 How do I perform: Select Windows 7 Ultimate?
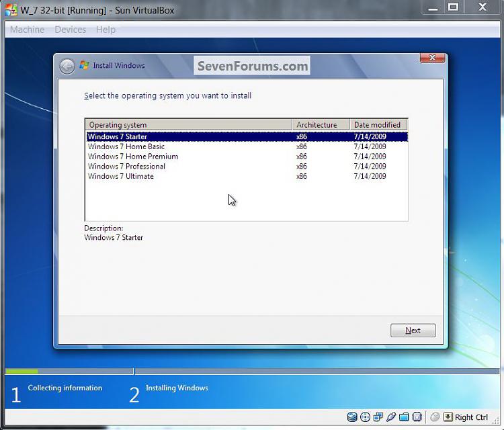247,177
